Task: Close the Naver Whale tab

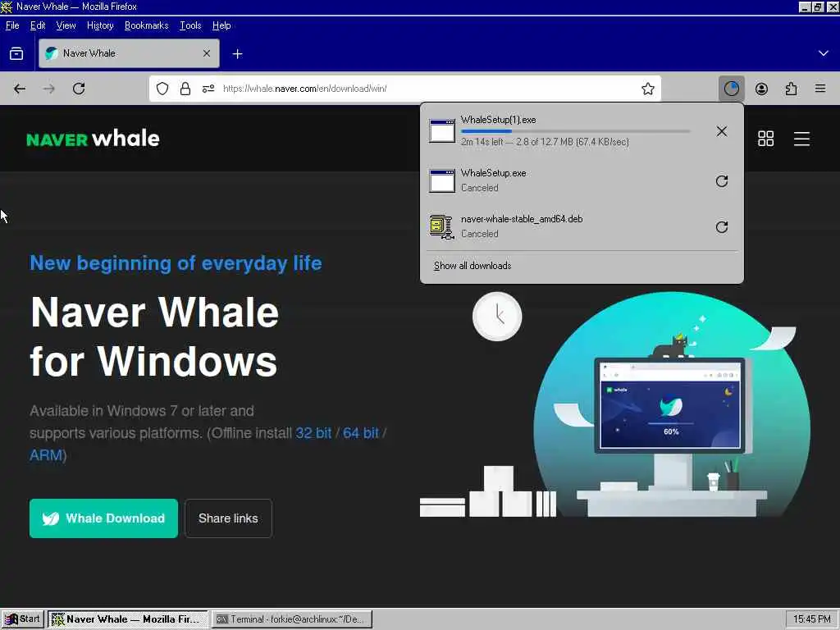Action: tap(206, 53)
